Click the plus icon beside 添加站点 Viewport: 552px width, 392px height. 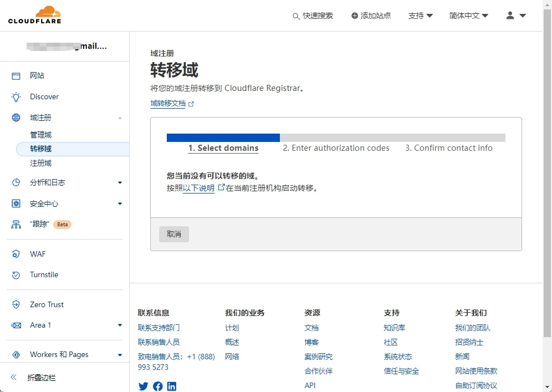pyautogui.click(x=355, y=16)
